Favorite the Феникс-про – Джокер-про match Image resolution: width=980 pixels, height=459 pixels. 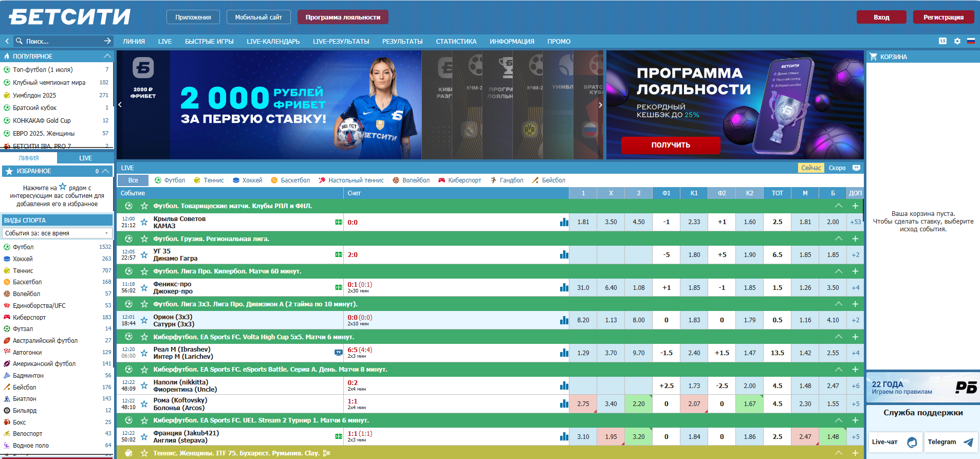coord(144,287)
